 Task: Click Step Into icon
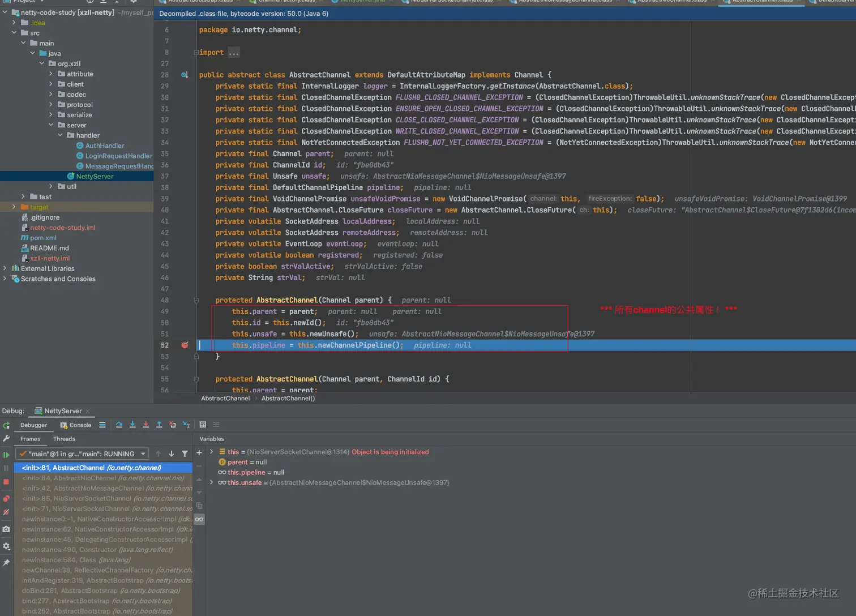132,425
